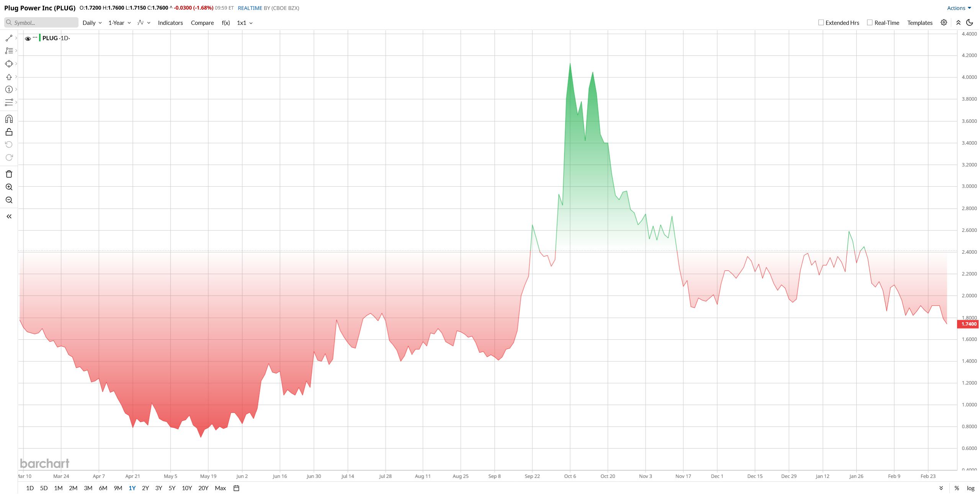Image resolution: width=980 pixels, height=494 pixels.
Task: Toggle PLUG series visibility eye icon
Action: point(28,38)
